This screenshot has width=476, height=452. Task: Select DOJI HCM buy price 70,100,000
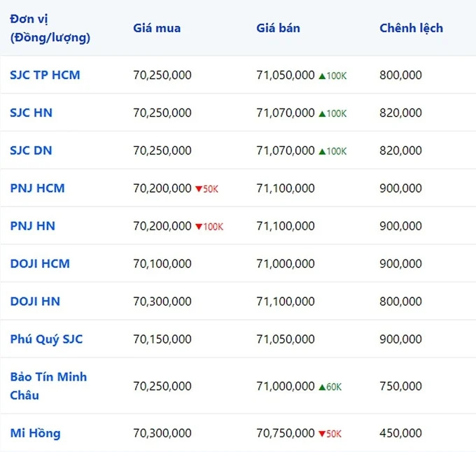(x=162, y=263)
